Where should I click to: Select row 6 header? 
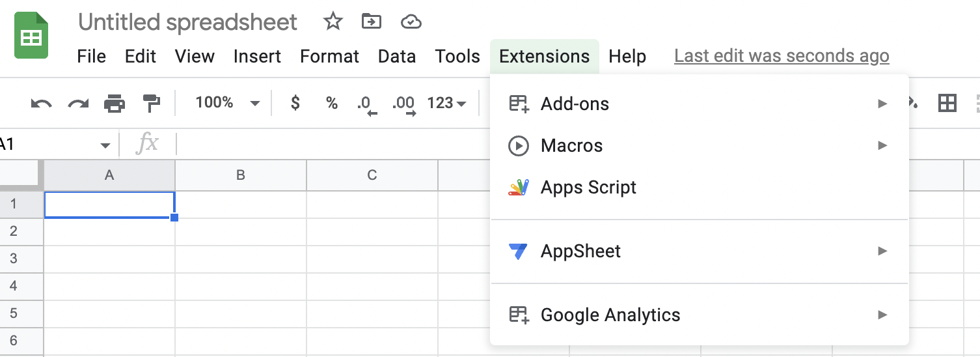21,341
